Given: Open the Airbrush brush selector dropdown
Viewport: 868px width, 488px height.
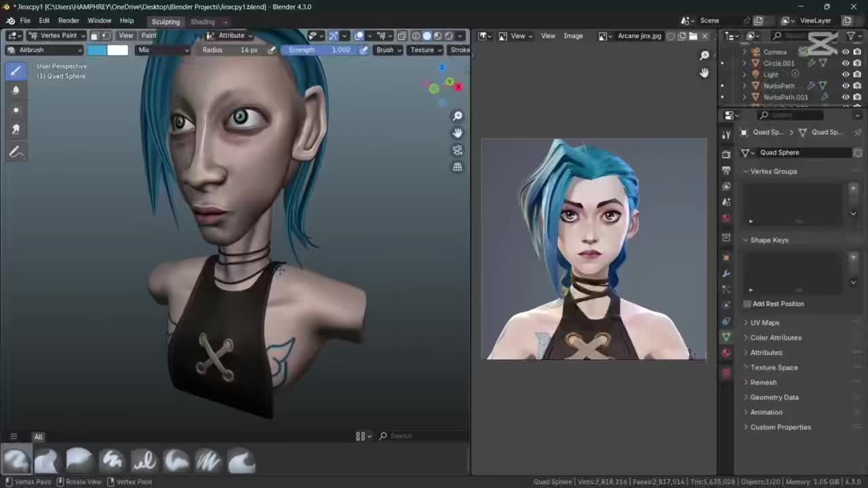Looking at the screenshot, I should (x=45, y=49).
